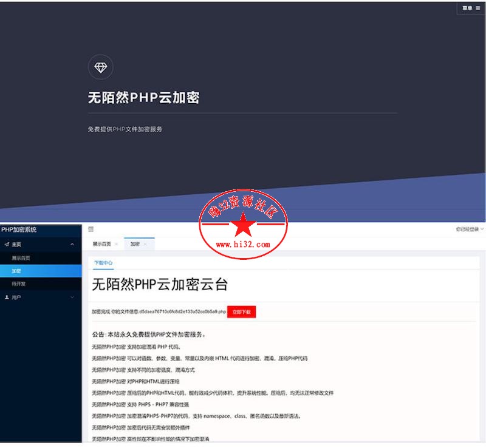This screenshot has width=486, height=448.
Task: Open the 你已经登录 account dropdown
Action: click(470, 229)
